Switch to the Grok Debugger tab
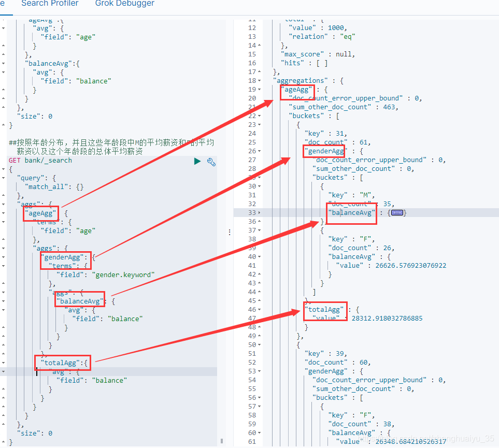This screenshot has height=448, width=499. tap(124, 4)
